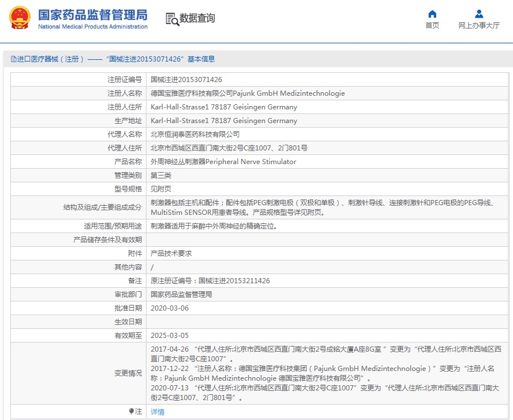Click the agent name 北京恒润泰医药科技有限公司
The width and height of the screenshot is (513, 420).
tap(195, 134)
